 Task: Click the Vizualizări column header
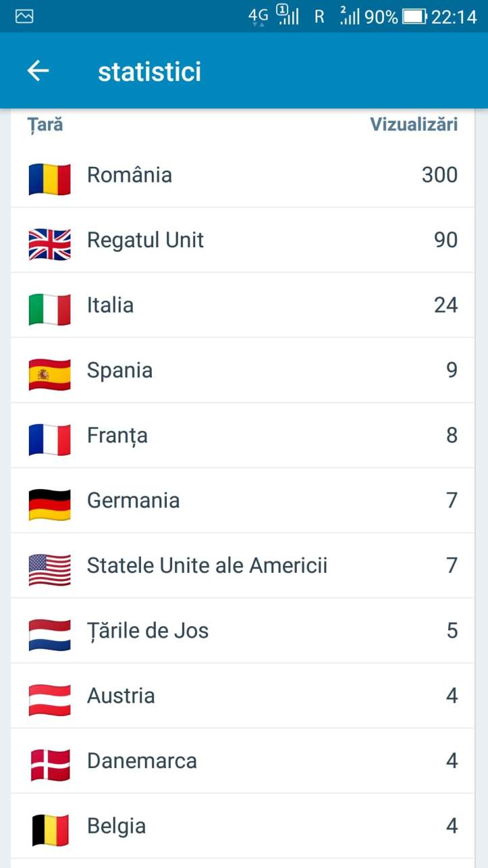pos(414,124)
